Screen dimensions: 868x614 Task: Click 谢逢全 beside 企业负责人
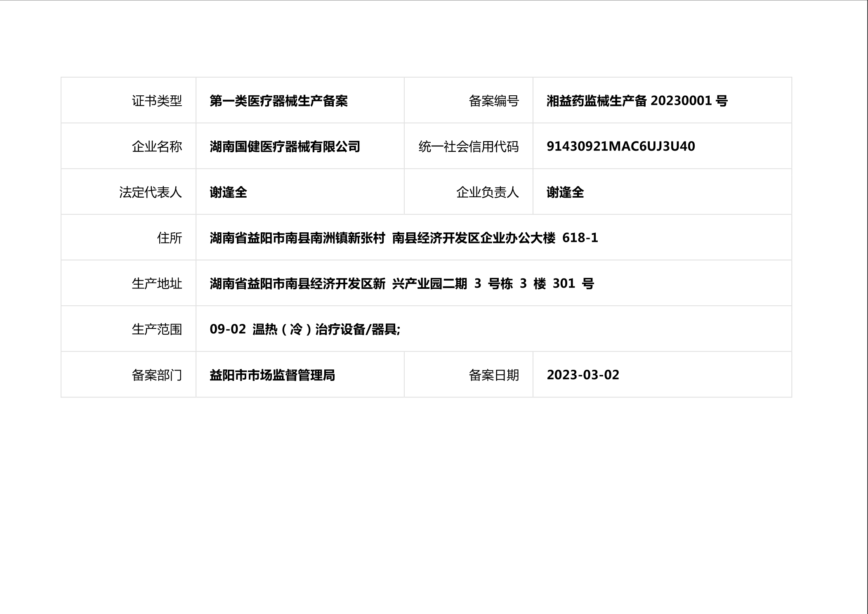tap(565, 192)
